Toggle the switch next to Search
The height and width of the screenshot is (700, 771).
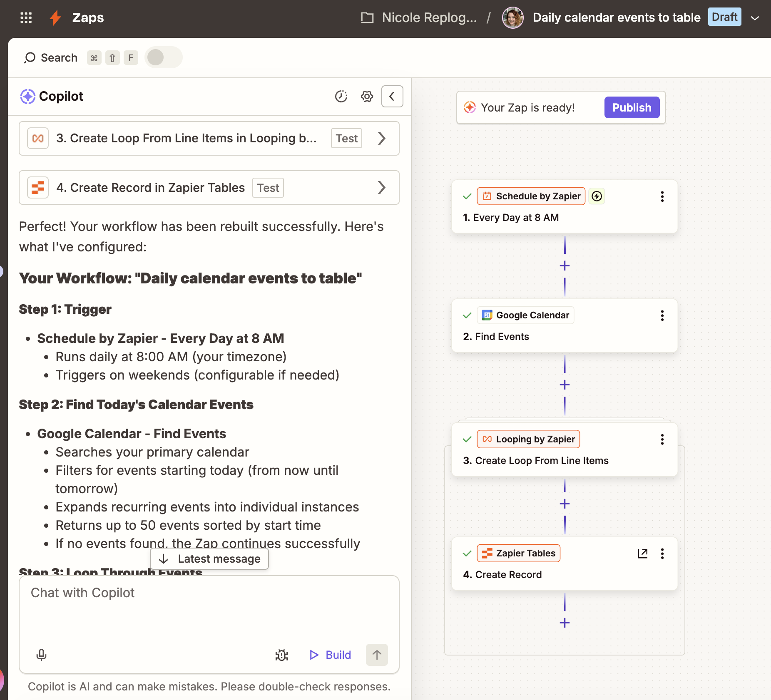pyautogui.click(x=163, y=57)
